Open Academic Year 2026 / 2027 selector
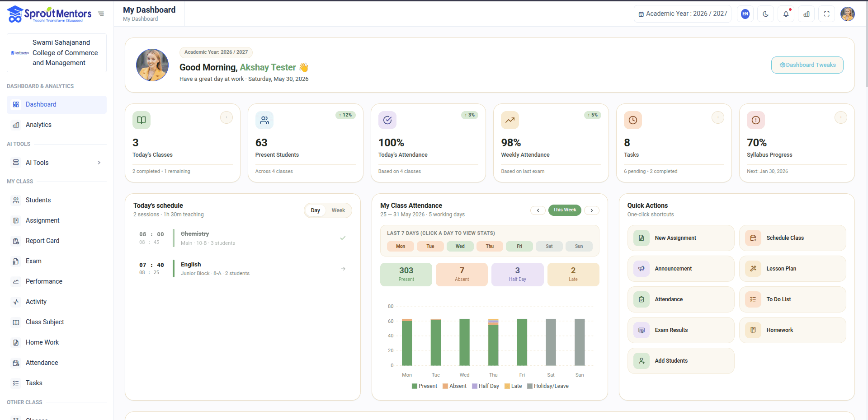Image resolution: width=868 pixels, height=420 pixels. click(x=683, y=14)
